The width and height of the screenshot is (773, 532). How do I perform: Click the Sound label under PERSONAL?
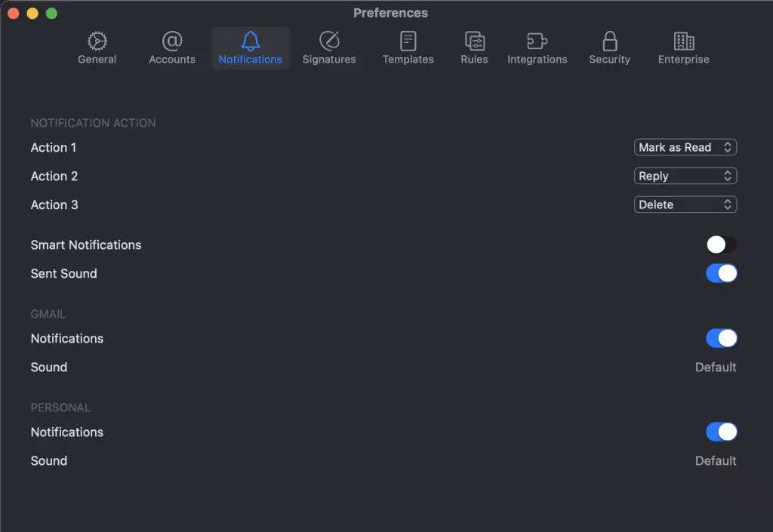(x=49, y=460)
